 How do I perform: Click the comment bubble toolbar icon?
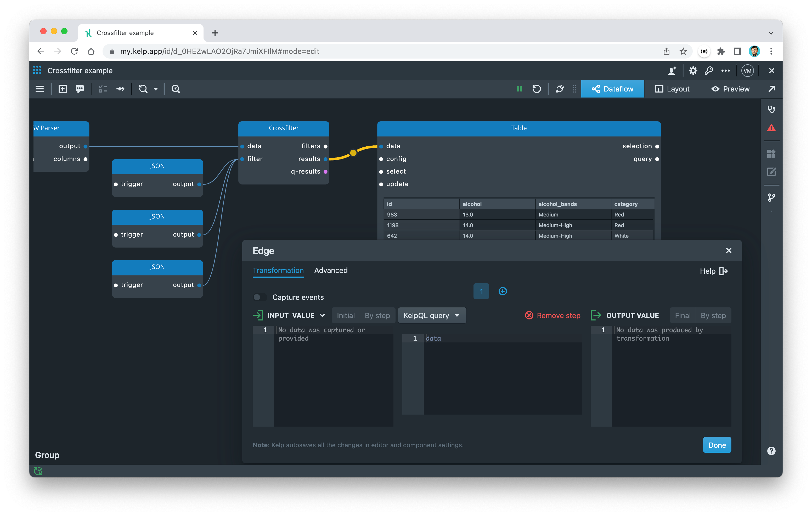tap(80, 89)
